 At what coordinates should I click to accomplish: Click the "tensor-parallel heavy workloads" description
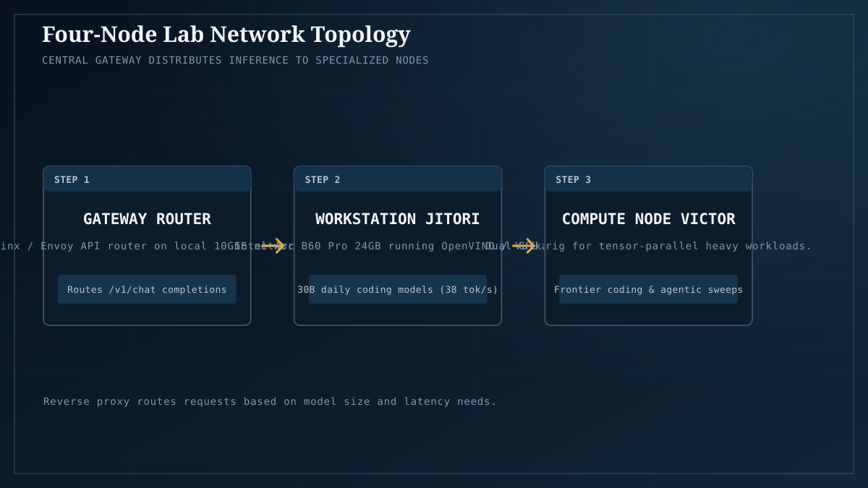click(648, 246)
